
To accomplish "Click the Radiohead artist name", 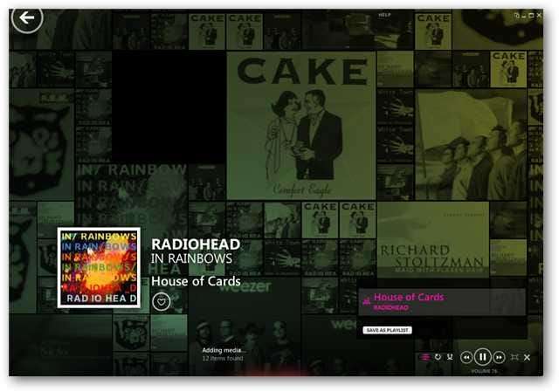I will pyautogui.click(x=196, y=244).
